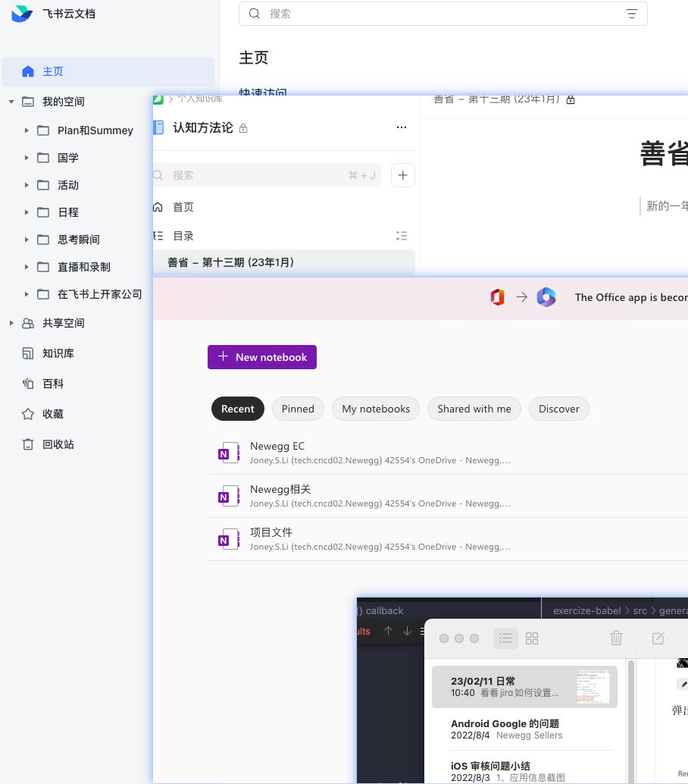Switch to the Pinned tab
The image size is (688, 784).
298,409
